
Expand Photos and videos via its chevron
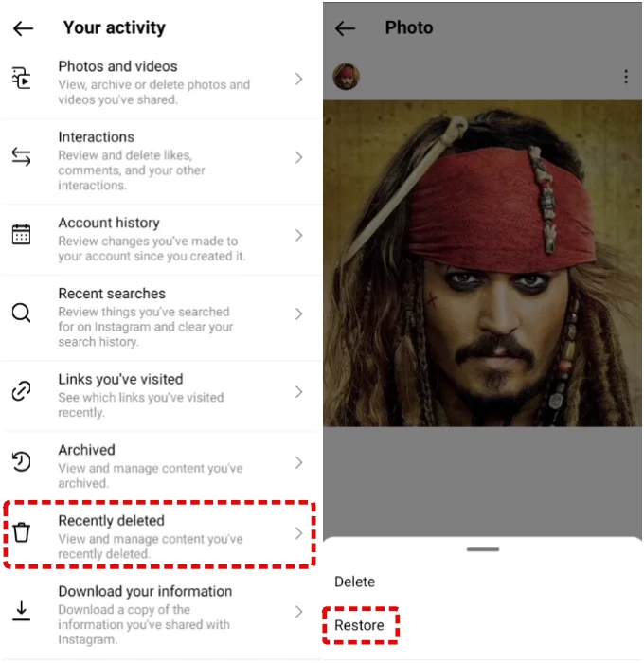tap(299, 79)
